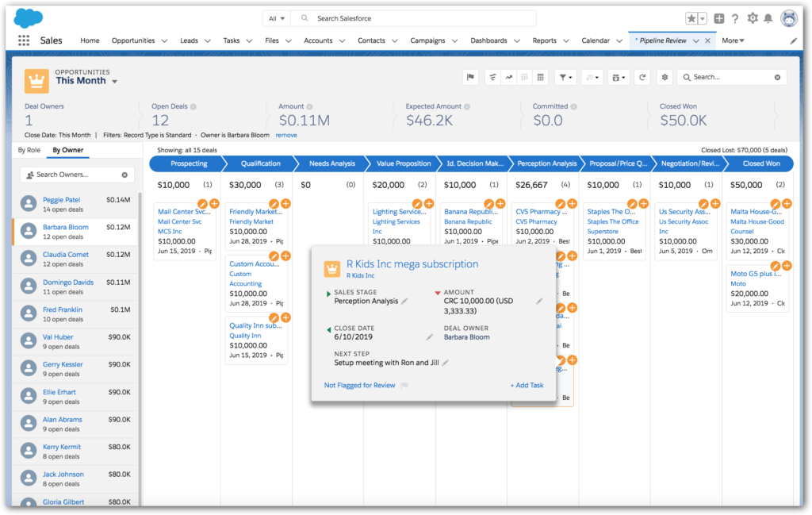Open the Contacts tab
This screenshot has width=812, height=515.
[x=371, y=40]
